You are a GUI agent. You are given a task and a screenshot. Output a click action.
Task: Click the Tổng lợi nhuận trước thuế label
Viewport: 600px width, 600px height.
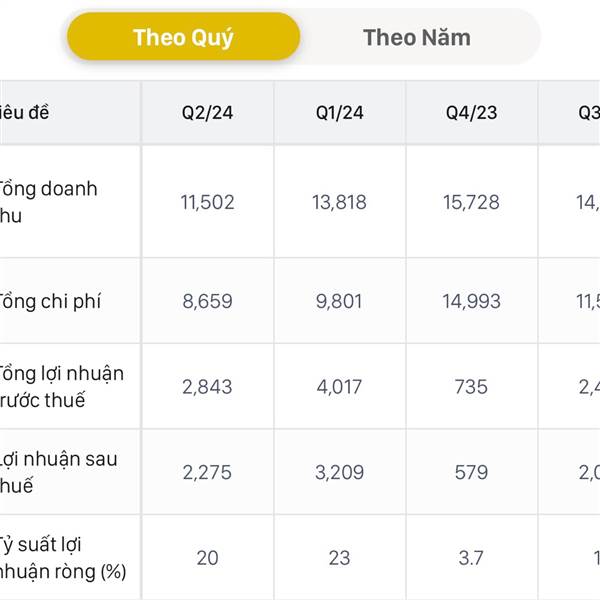tap(61, 386)
